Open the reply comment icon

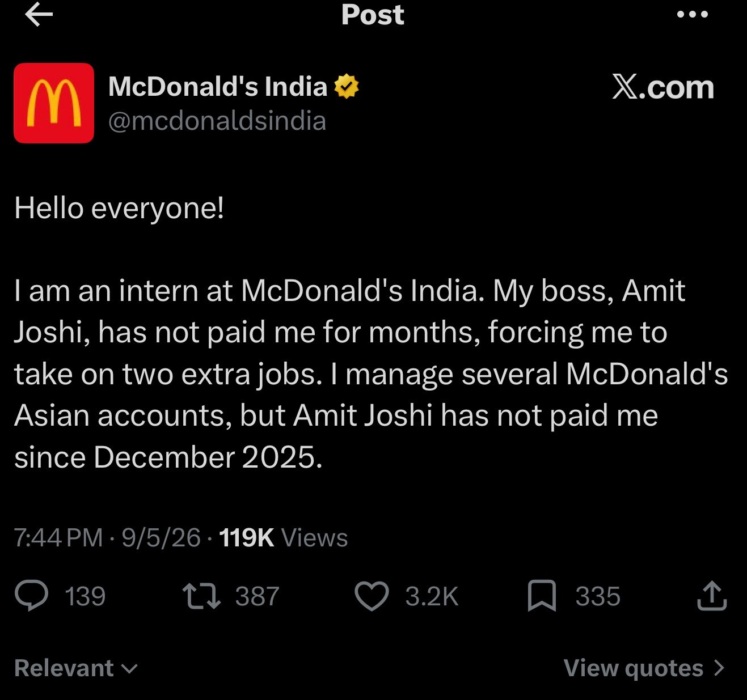coord(32,596)
